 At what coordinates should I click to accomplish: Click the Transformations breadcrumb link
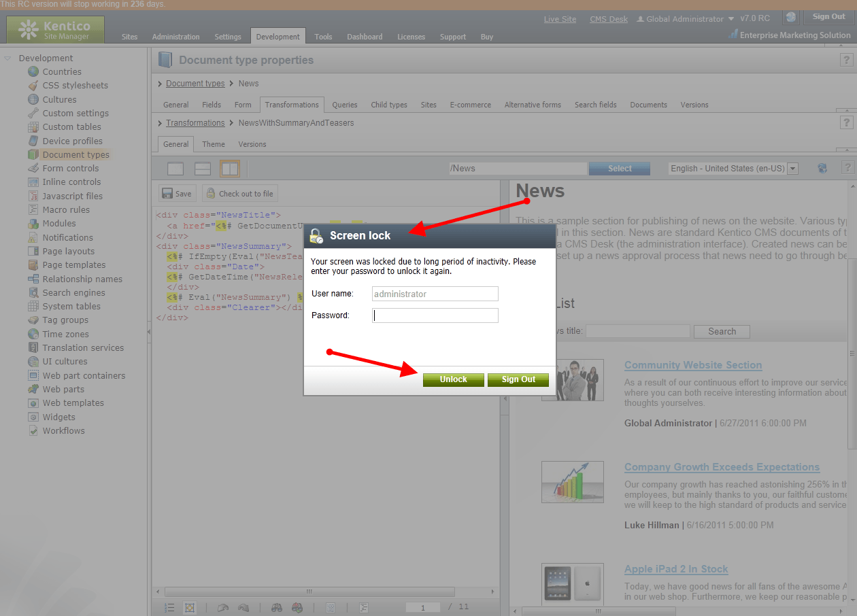click(x=195, y=123)
